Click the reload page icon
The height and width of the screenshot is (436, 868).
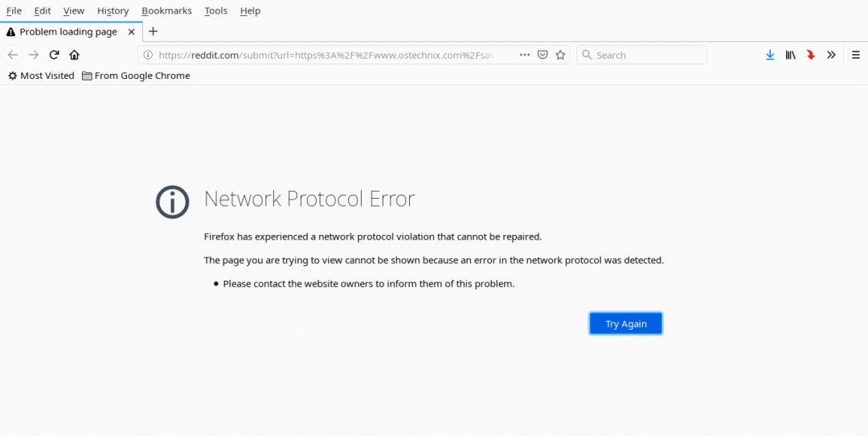tap(54, 55)
